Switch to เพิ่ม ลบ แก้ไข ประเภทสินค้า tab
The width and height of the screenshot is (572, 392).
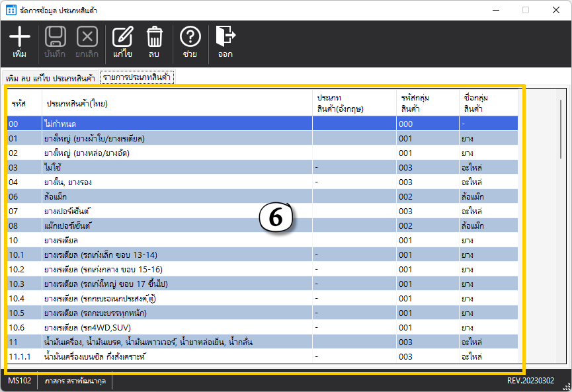(50, 78)
